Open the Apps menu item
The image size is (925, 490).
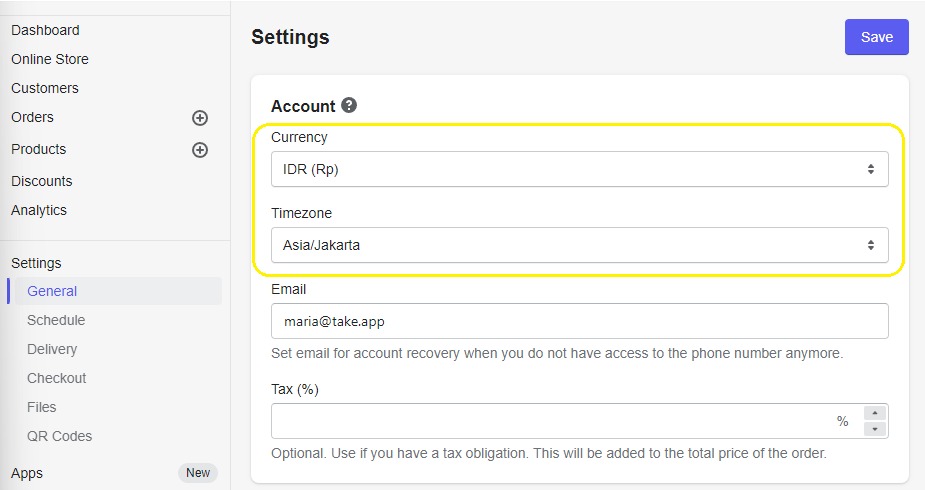(x=27, y=473)
